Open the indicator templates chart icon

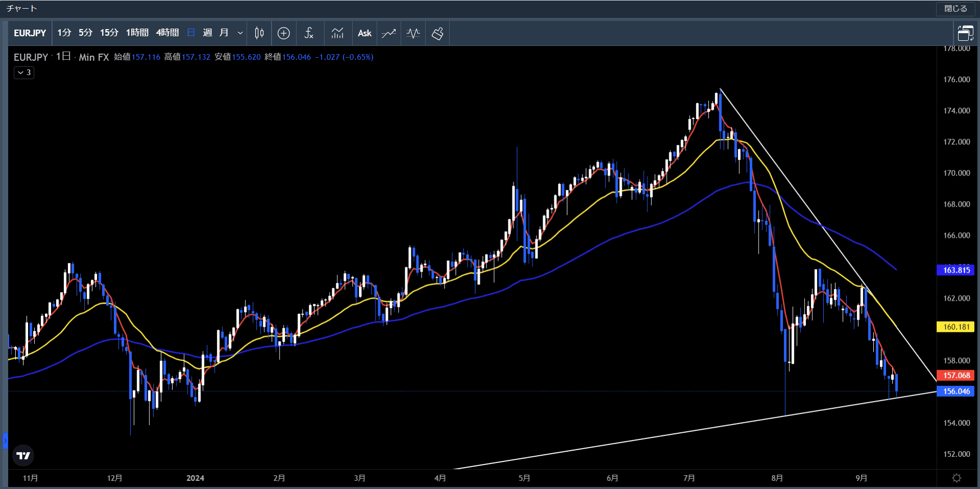pos(337,33)
